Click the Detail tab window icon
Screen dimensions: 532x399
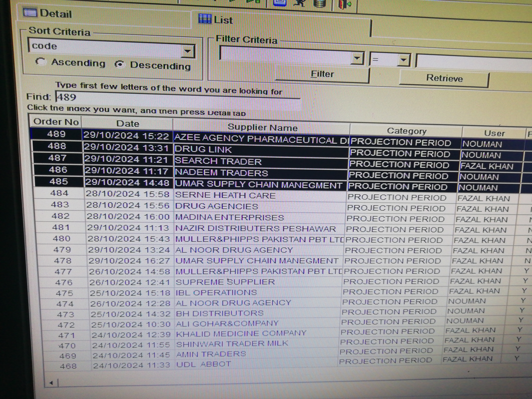pos(30,13)
